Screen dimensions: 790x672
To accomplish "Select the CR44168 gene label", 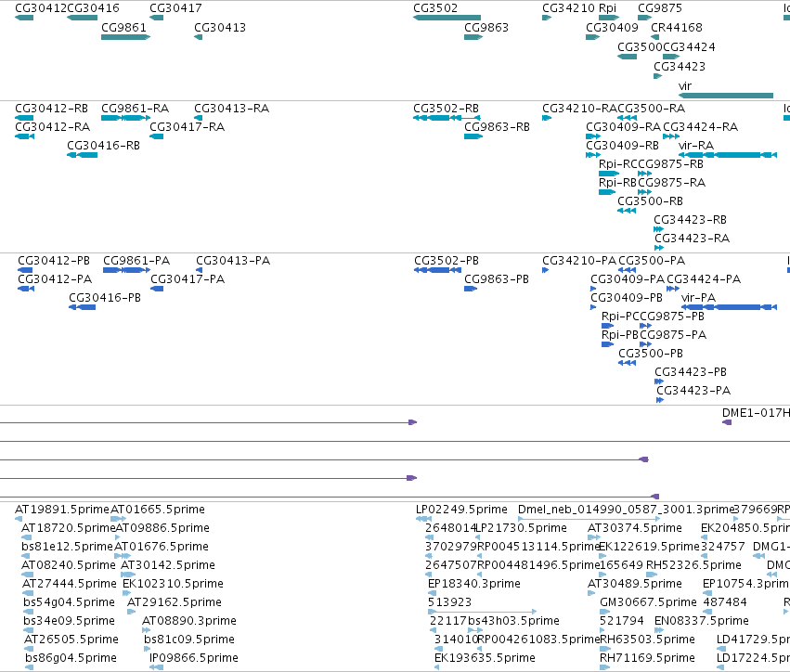I will pos(677,27).
